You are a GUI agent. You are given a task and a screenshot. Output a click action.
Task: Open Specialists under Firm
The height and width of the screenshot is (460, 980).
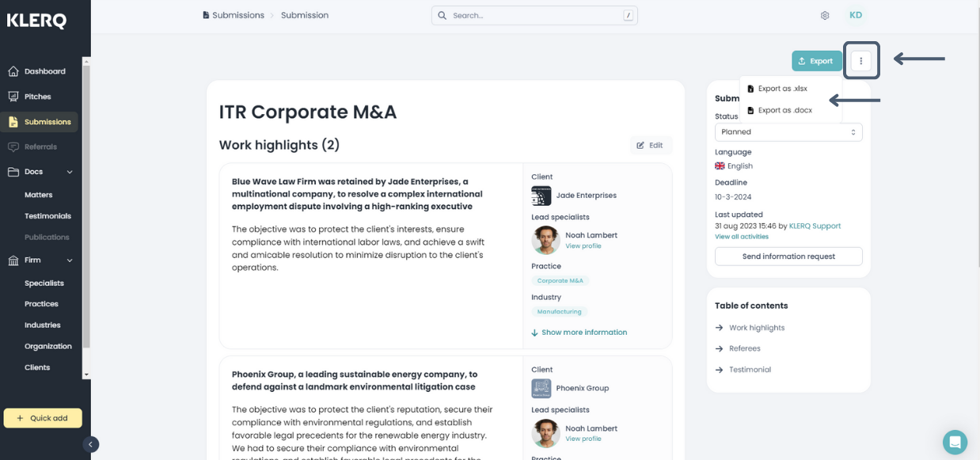(44, 283)
